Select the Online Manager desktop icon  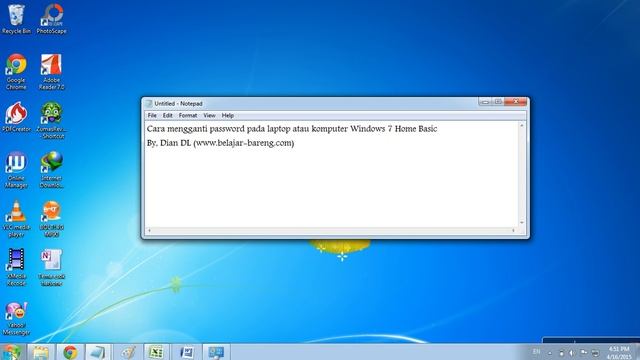click(x=16, y=169)
